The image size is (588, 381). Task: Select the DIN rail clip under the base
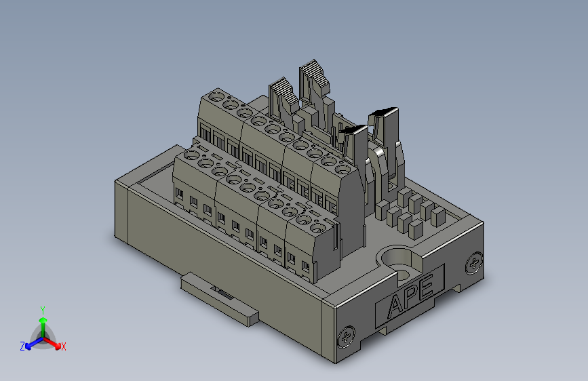click(x=219, y=299)
